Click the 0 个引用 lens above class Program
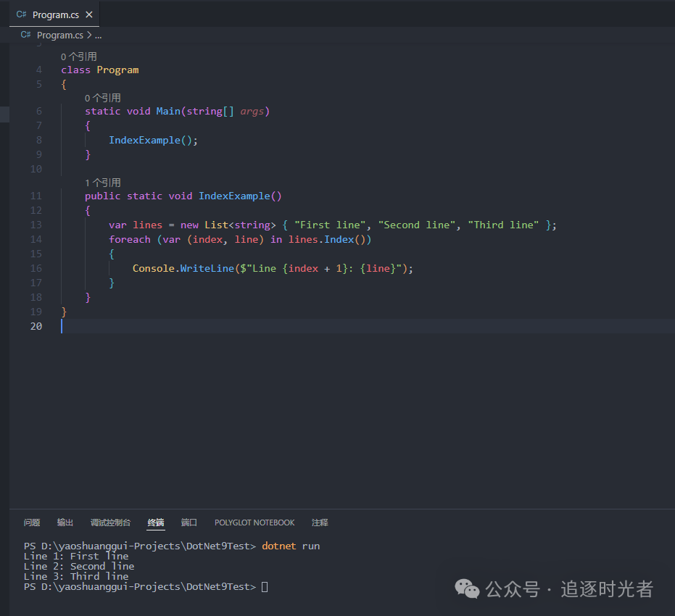 [79, 57]
